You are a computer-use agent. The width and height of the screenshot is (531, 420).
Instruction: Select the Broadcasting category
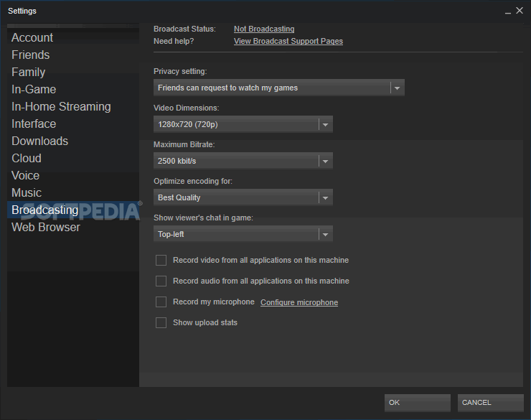(x=73, y=210)
